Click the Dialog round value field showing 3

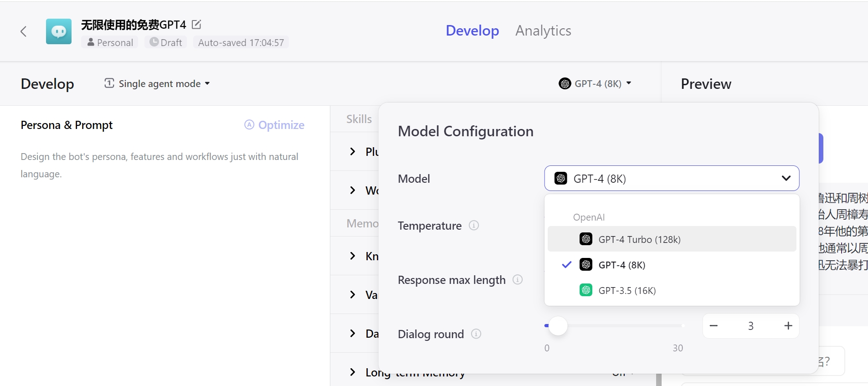(x=751, y=325)
